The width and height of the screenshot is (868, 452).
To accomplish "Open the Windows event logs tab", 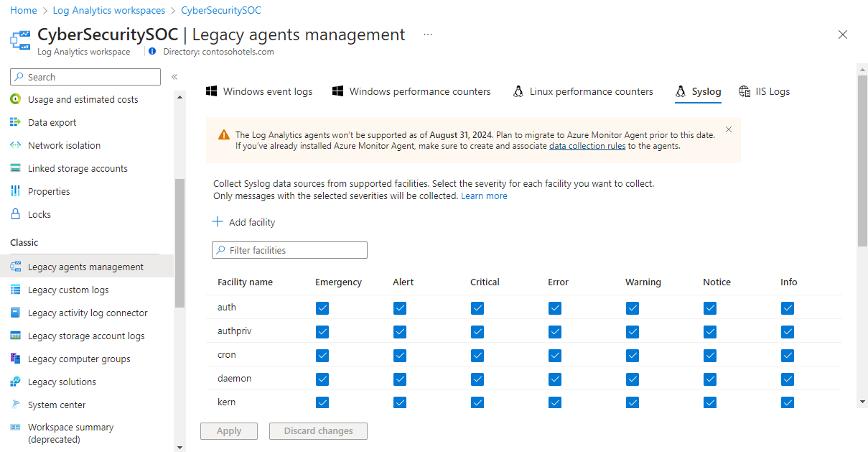I will tap(259, 91).
